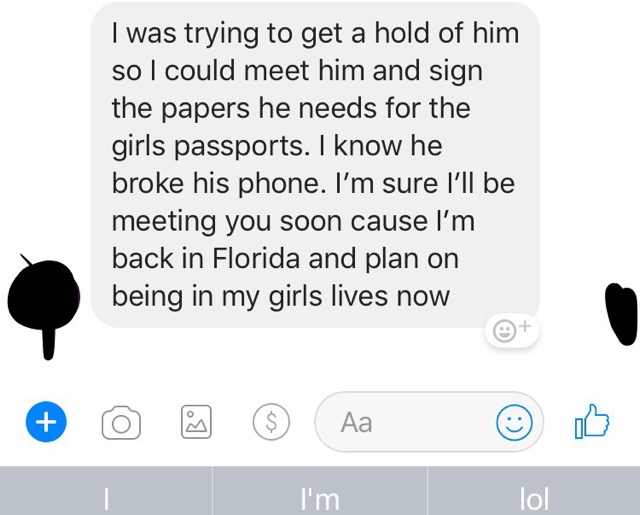640x515 pixels.
Task: Open more actions with the blue plus button
Action: [46, 422]
